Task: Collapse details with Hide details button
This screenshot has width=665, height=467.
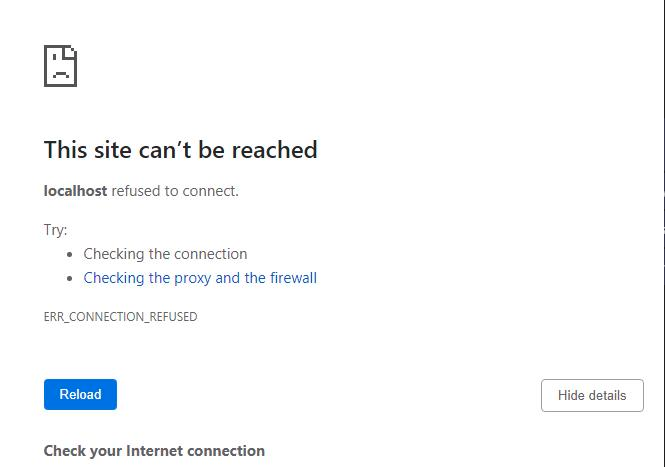Action: pos(592,395)
